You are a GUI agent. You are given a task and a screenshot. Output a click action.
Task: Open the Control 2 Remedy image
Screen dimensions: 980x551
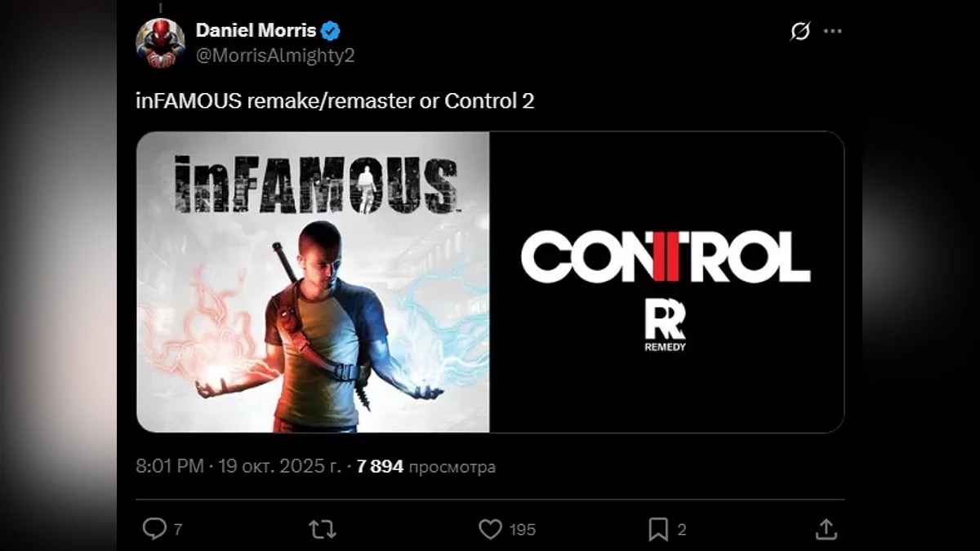tap(666, 282)
